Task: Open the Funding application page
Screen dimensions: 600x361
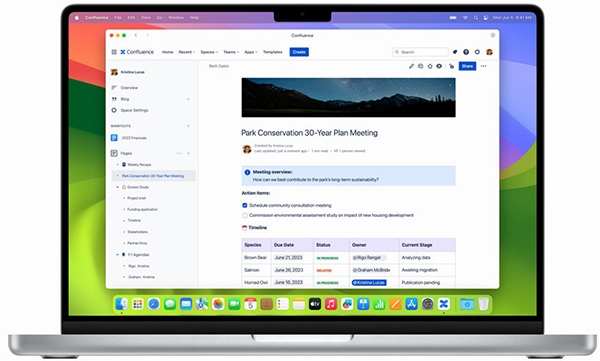Action: pos(142,209)
